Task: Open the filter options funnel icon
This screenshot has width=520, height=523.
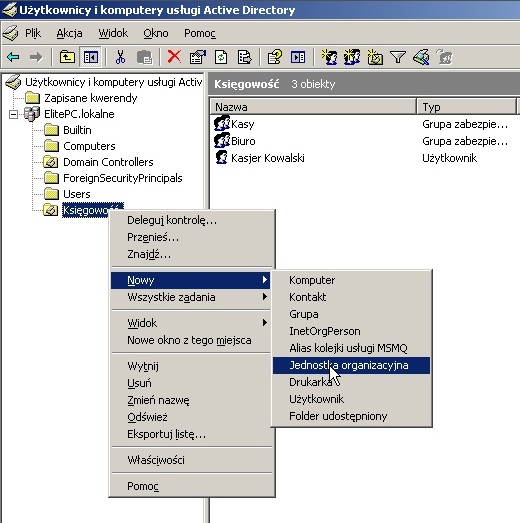Action: point(398,57)
